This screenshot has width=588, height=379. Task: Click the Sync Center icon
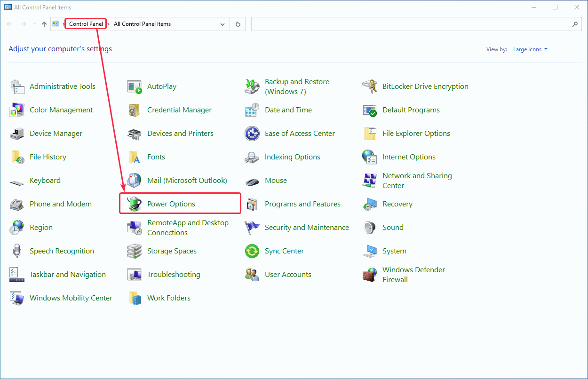pos(252,251)
